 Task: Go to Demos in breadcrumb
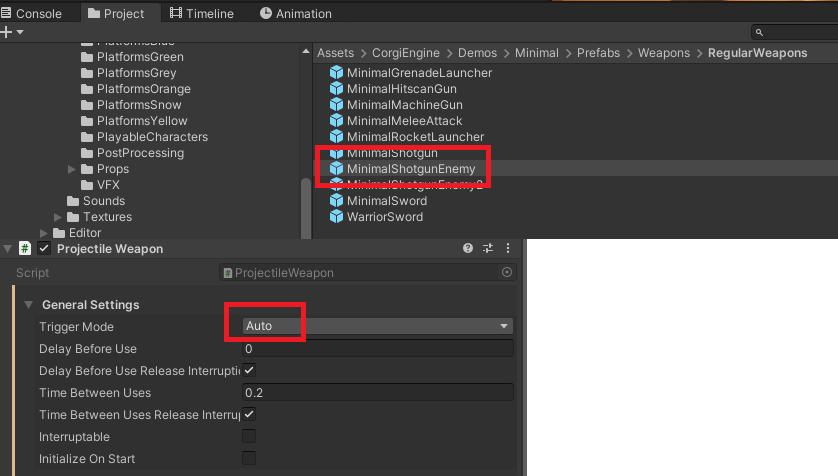[x=477, y=53]
